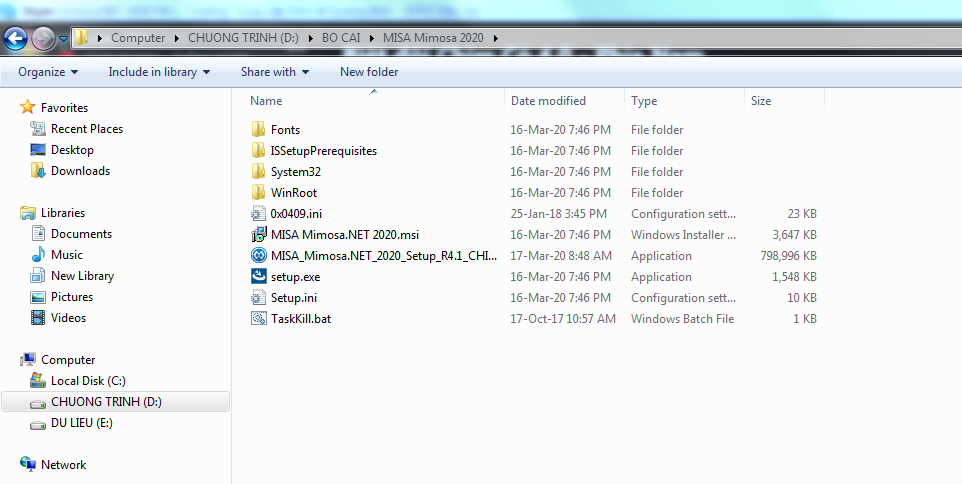Viewport: 962px width, 484px height.
Task: Select the ISSetupPrerequisites folder icon
Action: click(258, 150)
